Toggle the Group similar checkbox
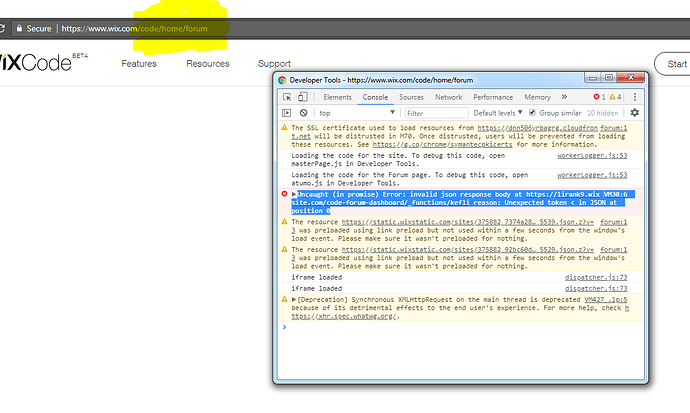The width and height of the screenshot is (690, 413). coord(532,113)
